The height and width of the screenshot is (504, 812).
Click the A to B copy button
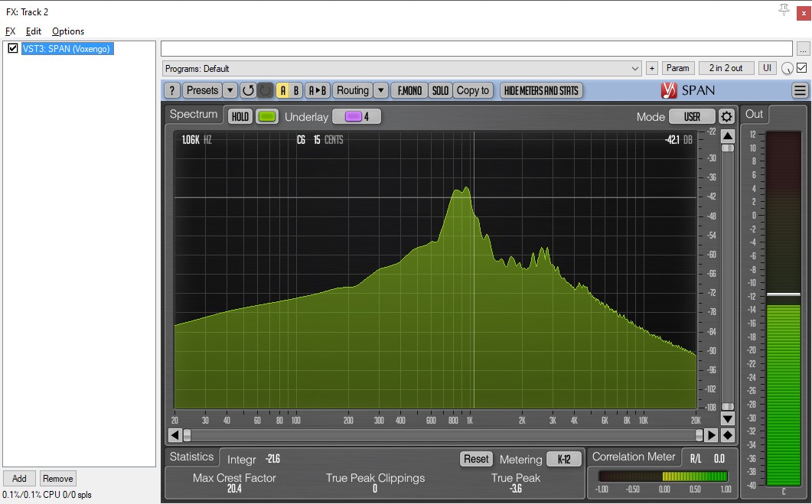point(318,90)
